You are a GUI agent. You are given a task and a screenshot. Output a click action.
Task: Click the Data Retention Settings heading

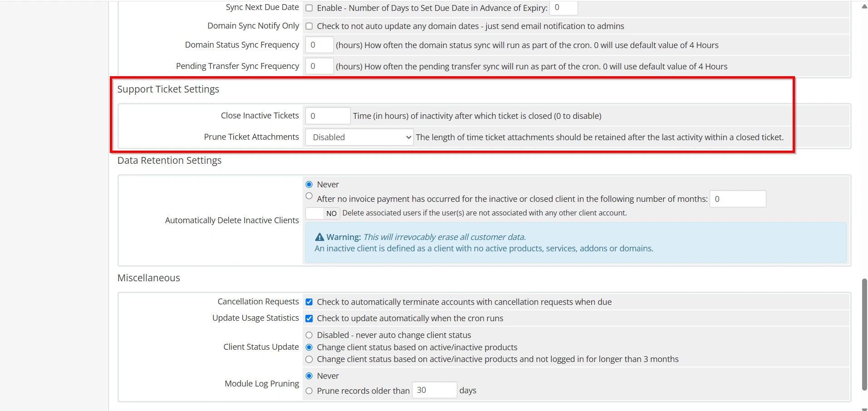[x=170, y=161]
